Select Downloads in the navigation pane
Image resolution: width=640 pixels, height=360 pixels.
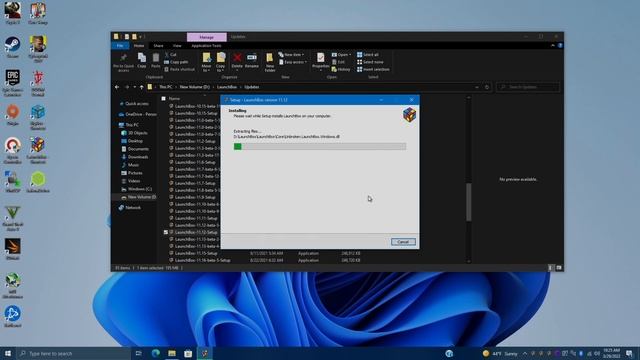point(138,157)
